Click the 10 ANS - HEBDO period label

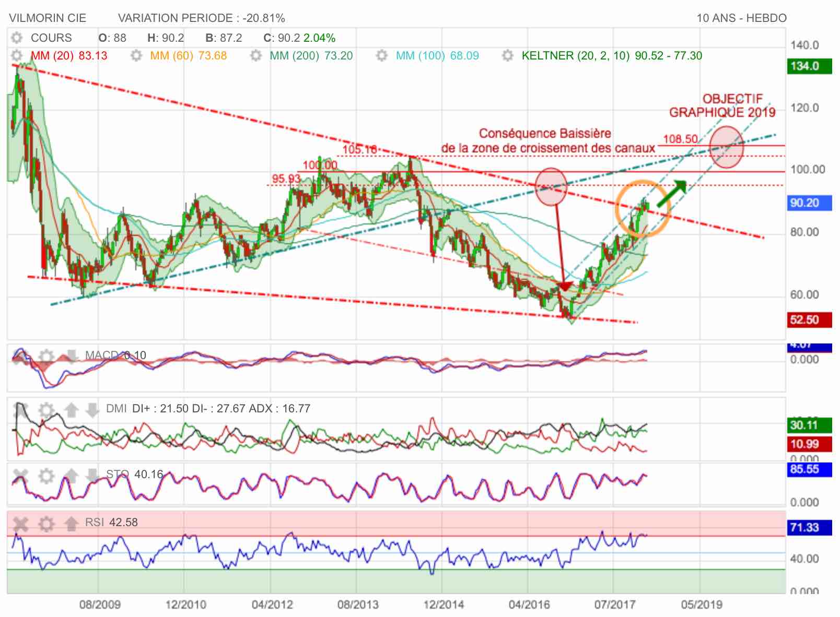click(741, 18)
